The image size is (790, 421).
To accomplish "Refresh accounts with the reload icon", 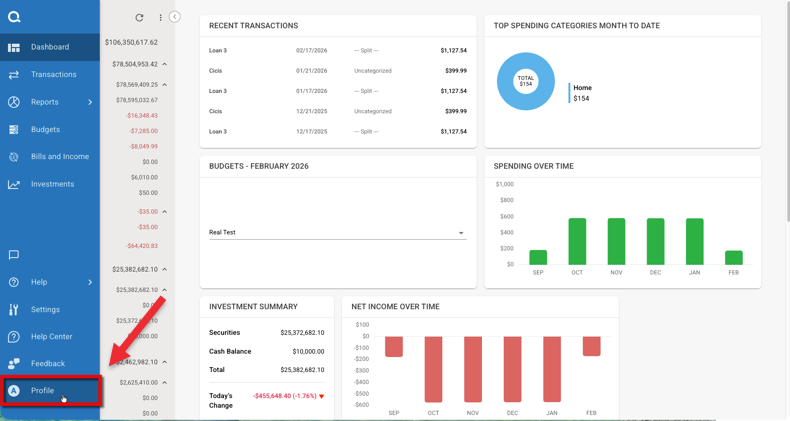I will coord(140,18).
